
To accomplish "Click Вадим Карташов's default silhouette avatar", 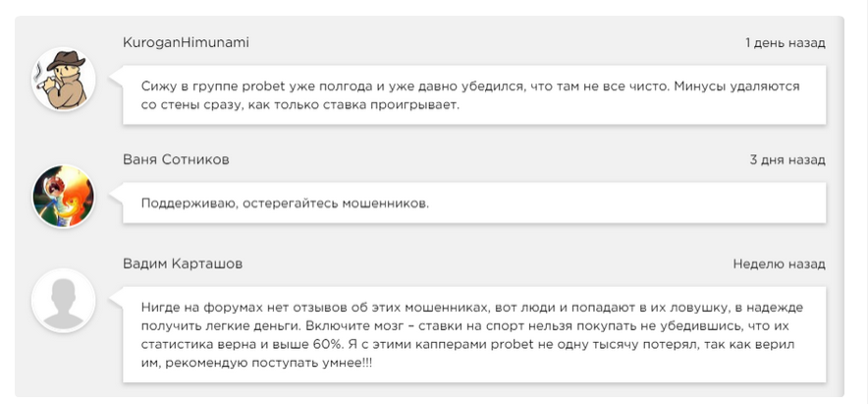I will (x=64, y=301).
